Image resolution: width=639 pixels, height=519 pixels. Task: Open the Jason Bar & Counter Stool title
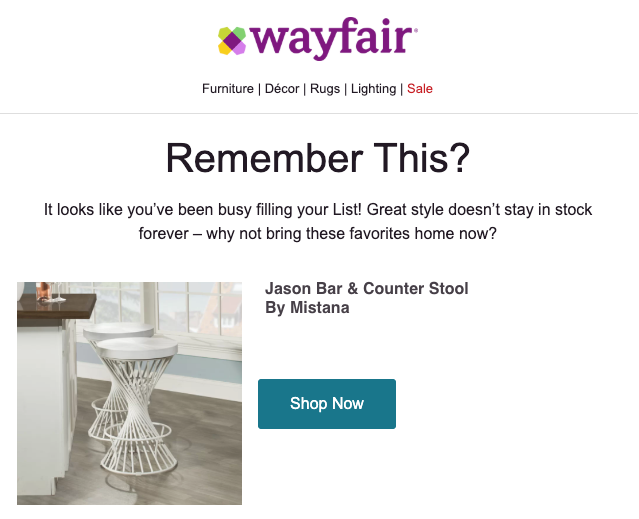coord(367,288)
